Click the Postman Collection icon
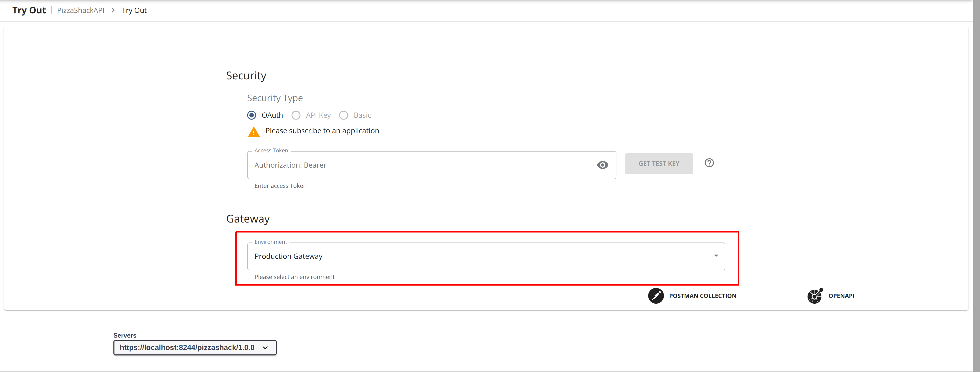 pyautogui.click(x=656, y=296)
